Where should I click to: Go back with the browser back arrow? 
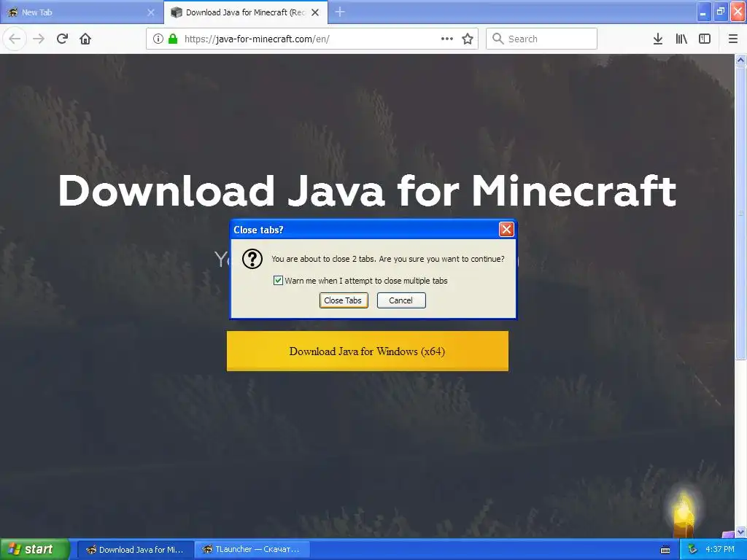click(x=15, y=39)
